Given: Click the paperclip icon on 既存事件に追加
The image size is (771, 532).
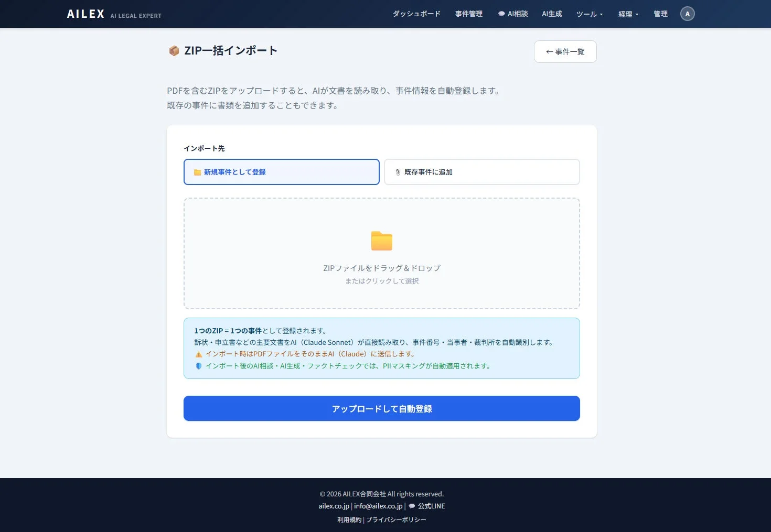Looking at the screenshot, I should click(397, 171).
